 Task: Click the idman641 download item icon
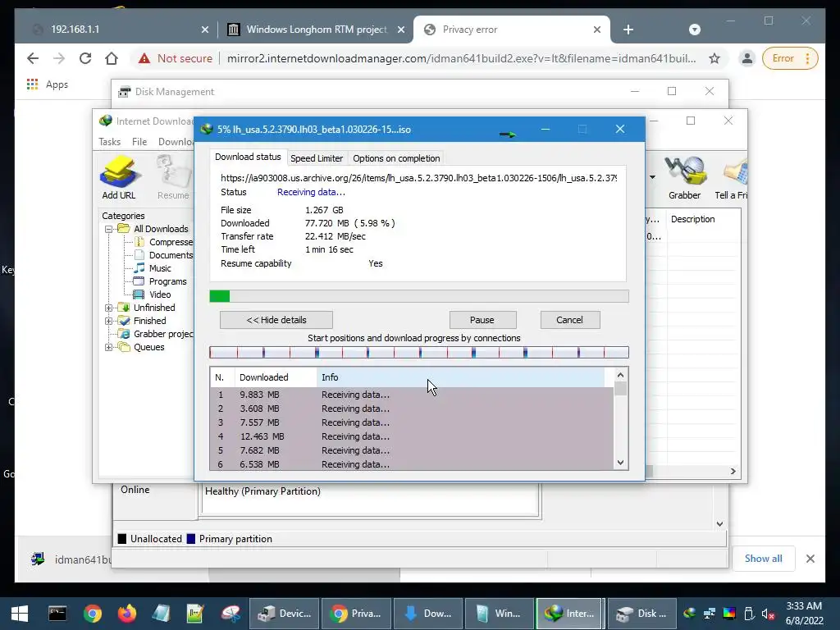coord(38,559)
